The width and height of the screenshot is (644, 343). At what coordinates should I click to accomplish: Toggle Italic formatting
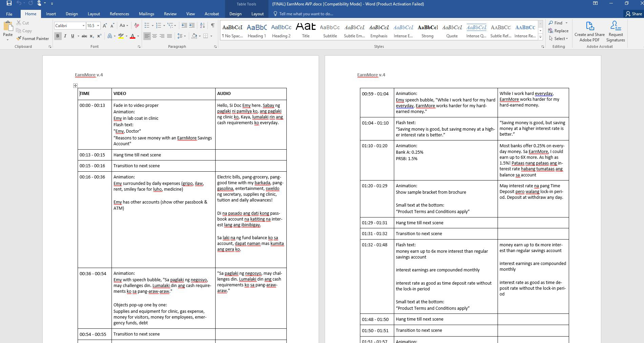(x=65, y=36)
